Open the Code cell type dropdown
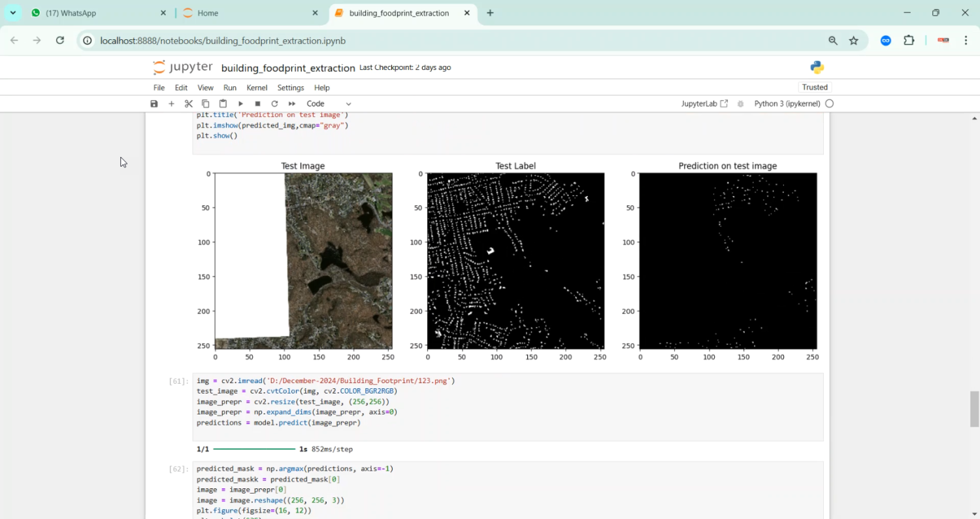Image resolution: width=980 pixels, height=519 pixels. (x=329, y=104)
